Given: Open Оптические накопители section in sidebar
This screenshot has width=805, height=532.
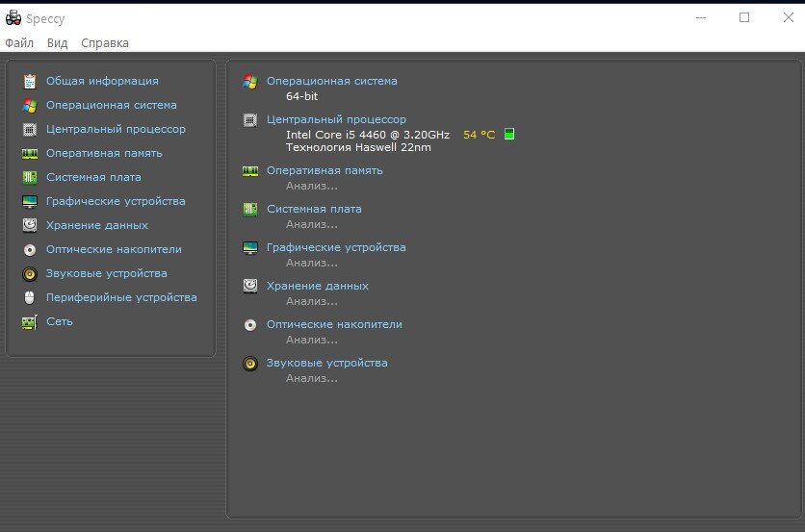Looking at the screenshot, I should [114, 249].
